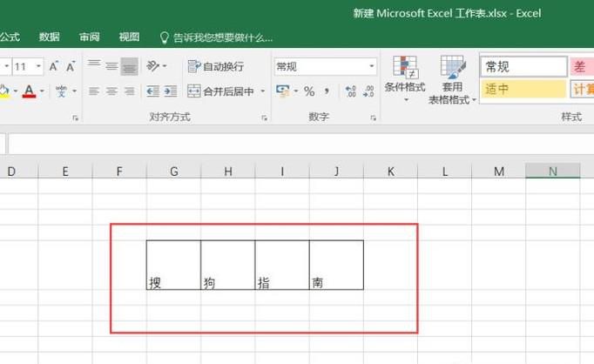This screenshot has width=594, height=364.
Task: Open the 对齐方式 dialog launcher
Action: [264, 118]
